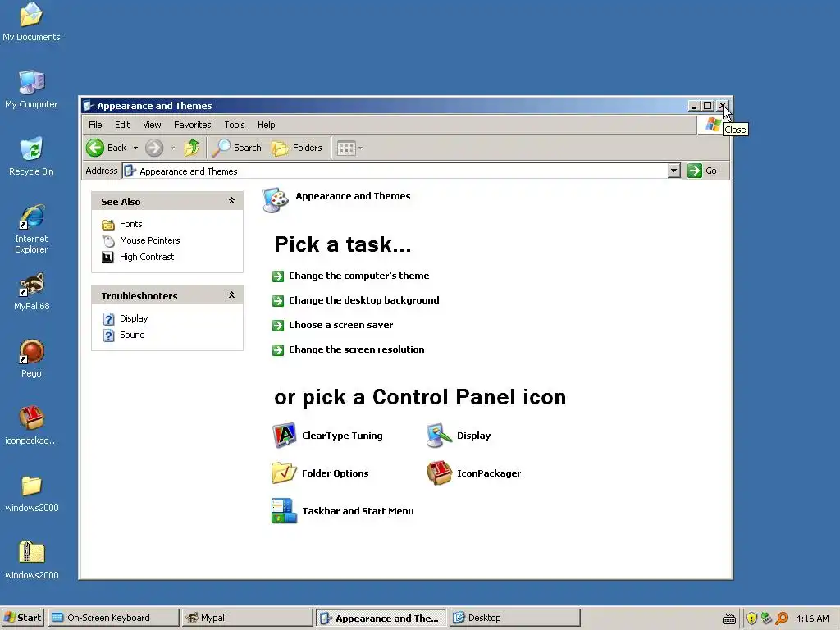
Task: Select the Recycle Bin desktop icon
Action: pyautogui.click(x=31, y=149)
